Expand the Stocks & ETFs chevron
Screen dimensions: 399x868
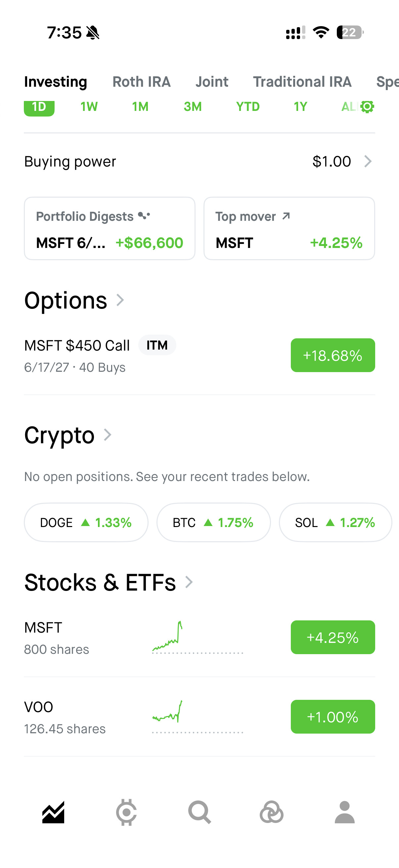tap(189, 582)
